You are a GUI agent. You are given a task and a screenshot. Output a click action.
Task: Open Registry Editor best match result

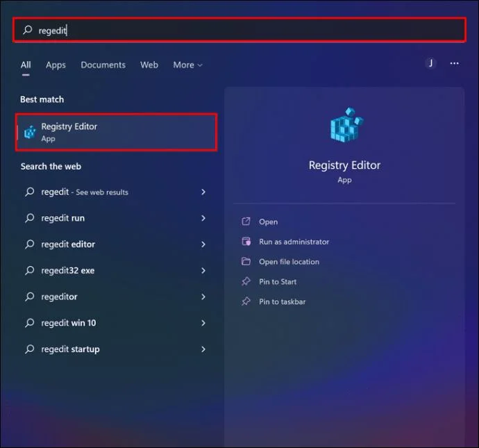[x=117, y=133]
